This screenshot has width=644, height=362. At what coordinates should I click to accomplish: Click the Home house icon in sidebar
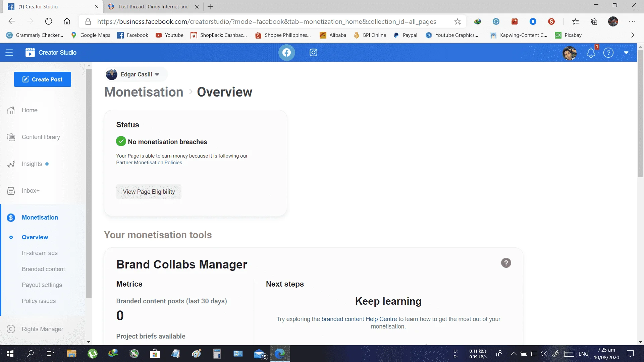pos(11,110)
